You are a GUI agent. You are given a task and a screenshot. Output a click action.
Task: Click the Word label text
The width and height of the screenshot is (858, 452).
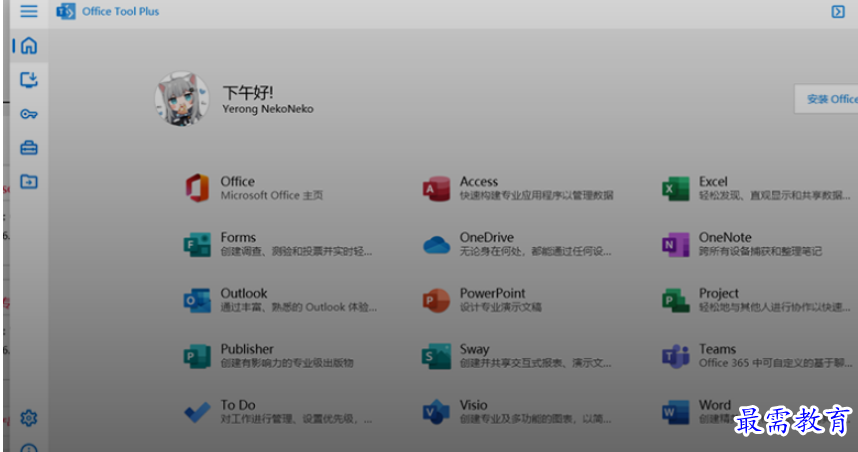[715, 404]
